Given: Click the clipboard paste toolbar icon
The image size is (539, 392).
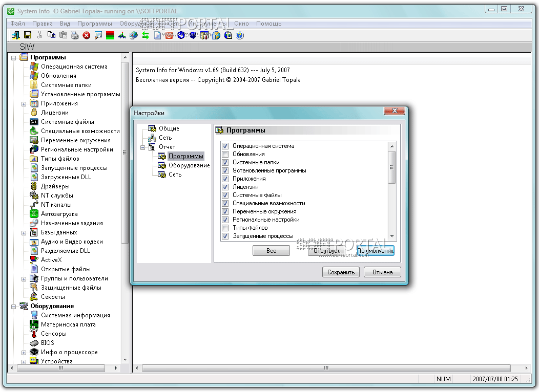Looking at the screenshot, I should (63, 35).
